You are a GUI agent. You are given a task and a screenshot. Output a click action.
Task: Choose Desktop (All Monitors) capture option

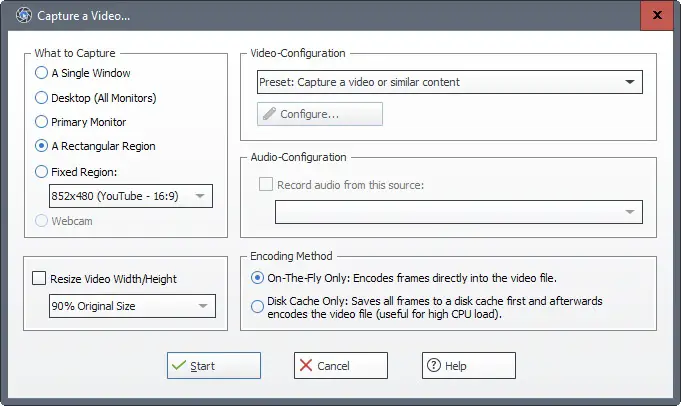point(41,98)
